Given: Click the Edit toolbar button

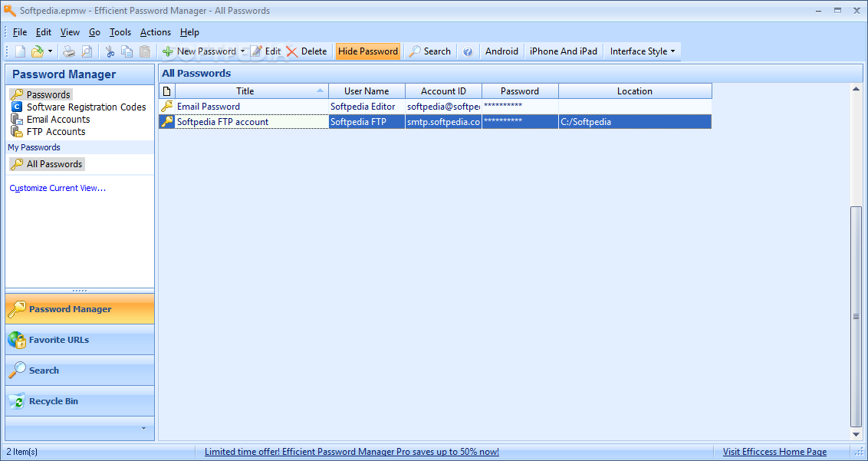Looking at the screenshot, I should (x=266, y=51).
